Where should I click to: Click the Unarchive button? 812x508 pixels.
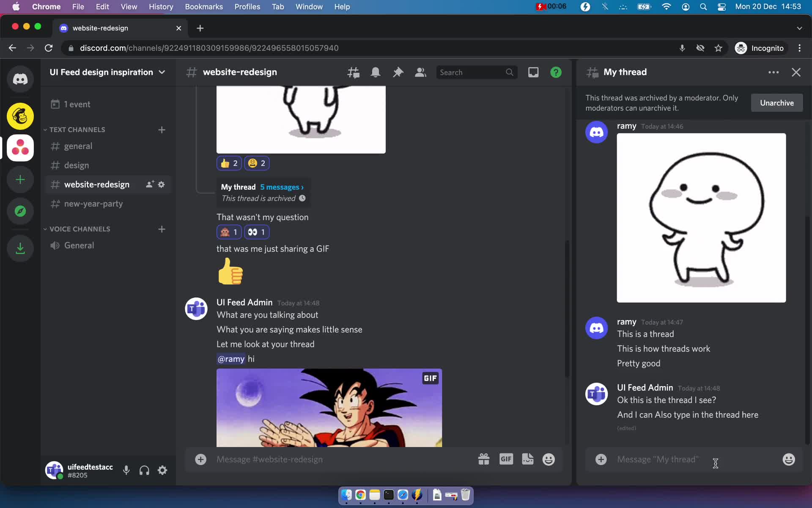[776, 103]
